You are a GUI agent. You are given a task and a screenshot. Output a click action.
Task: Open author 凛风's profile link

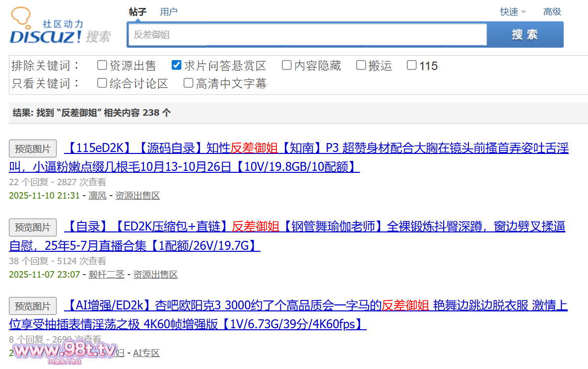[x=98, y=196]
